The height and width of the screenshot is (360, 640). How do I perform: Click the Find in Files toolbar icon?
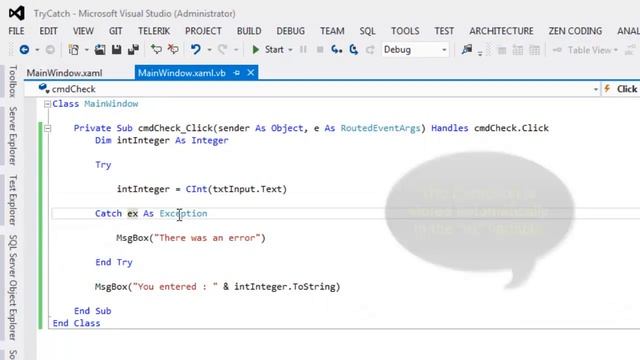467,50
